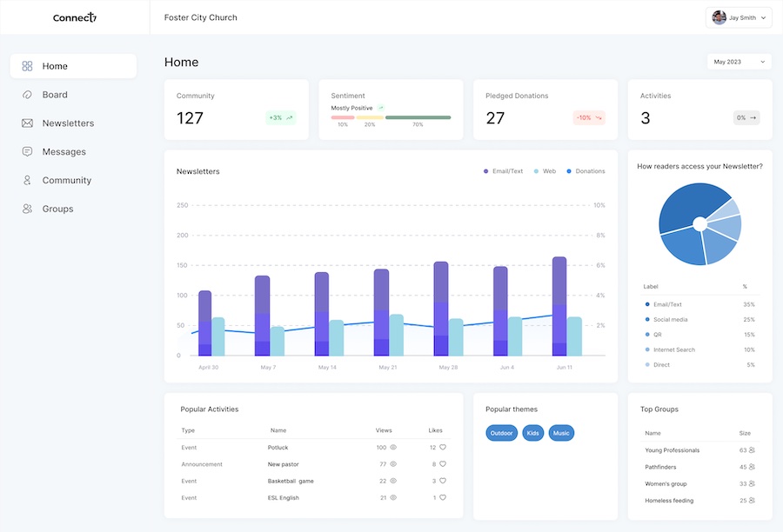Click members icon next to Women's group
Image resolution: width=783 pixels, height=532 pixels.
pyautogui.click(x=752, y=483)
